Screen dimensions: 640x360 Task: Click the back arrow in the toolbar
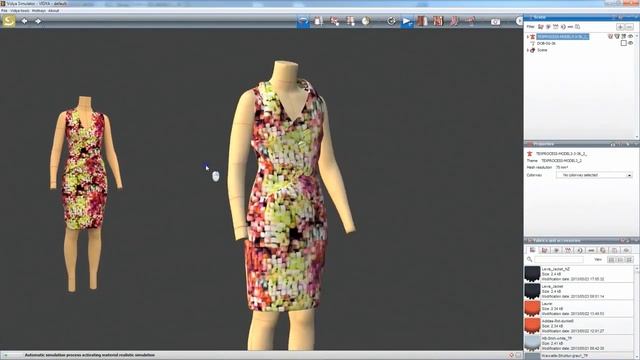(x=24, y=21)
